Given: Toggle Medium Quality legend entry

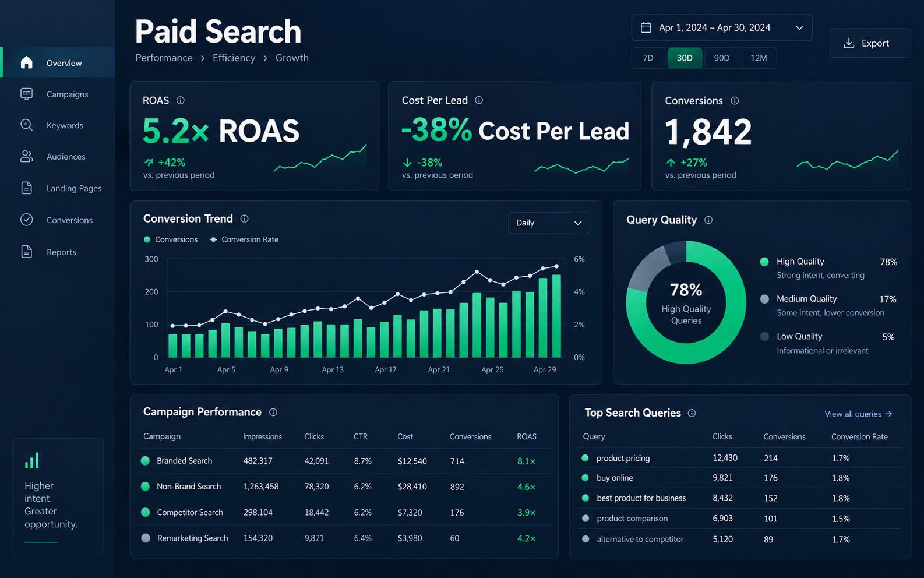Looking at the screenshot, I should 799,299.
